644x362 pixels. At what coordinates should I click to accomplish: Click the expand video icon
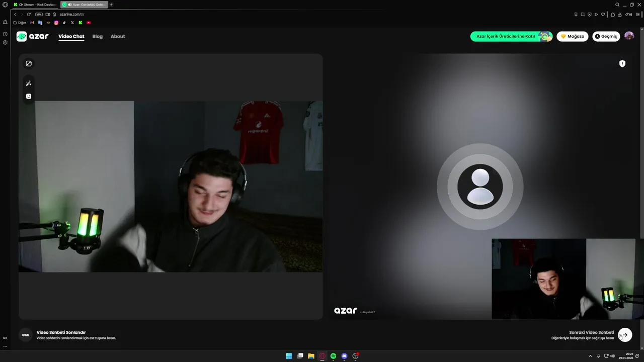(x=29, y=63)
